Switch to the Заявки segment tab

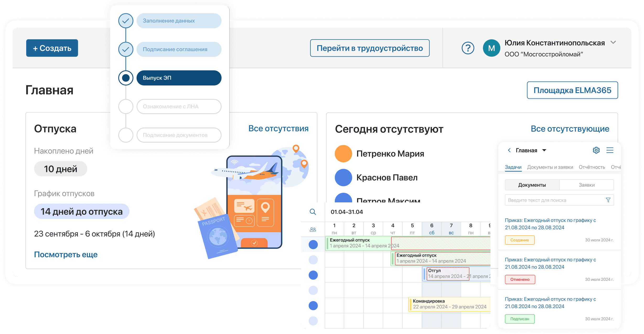[587, 185]
